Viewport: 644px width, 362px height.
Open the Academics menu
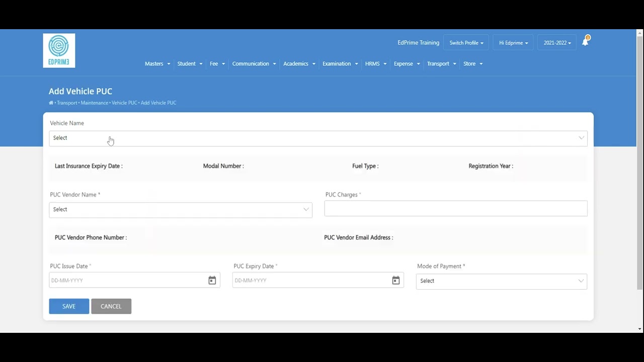(x=299, y=64)
